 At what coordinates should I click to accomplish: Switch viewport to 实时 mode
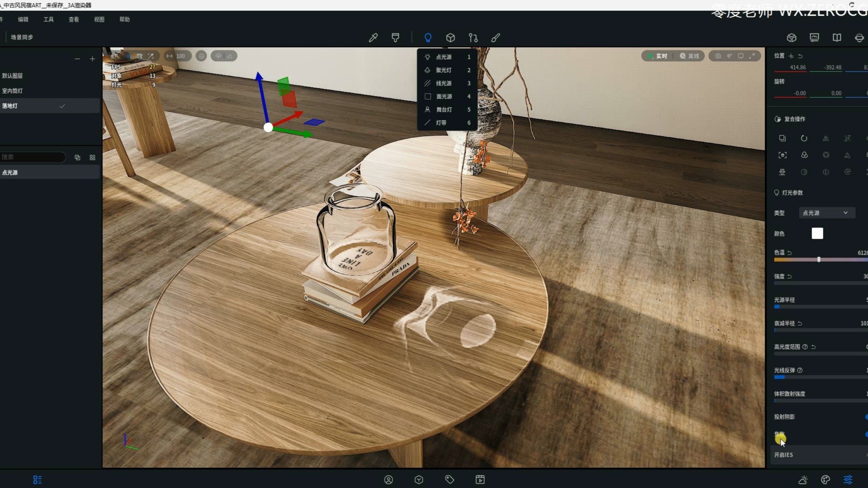[x=658, y=56]
